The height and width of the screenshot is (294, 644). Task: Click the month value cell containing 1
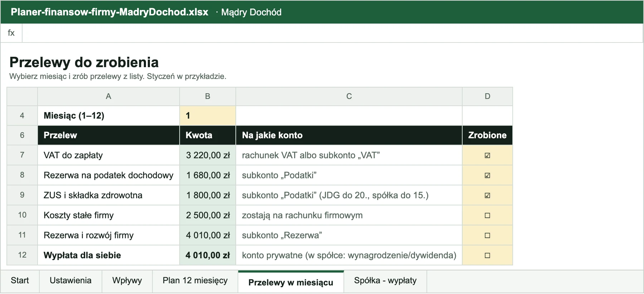click(208, 116)
